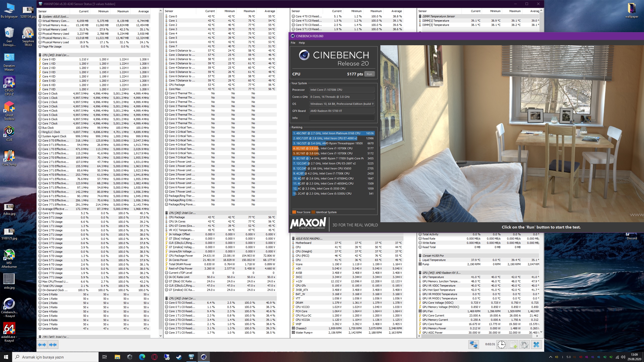Select ranking entry Core i7-7700K CPU
This screenshot has width=644, height=362.
tap(333, 173)
